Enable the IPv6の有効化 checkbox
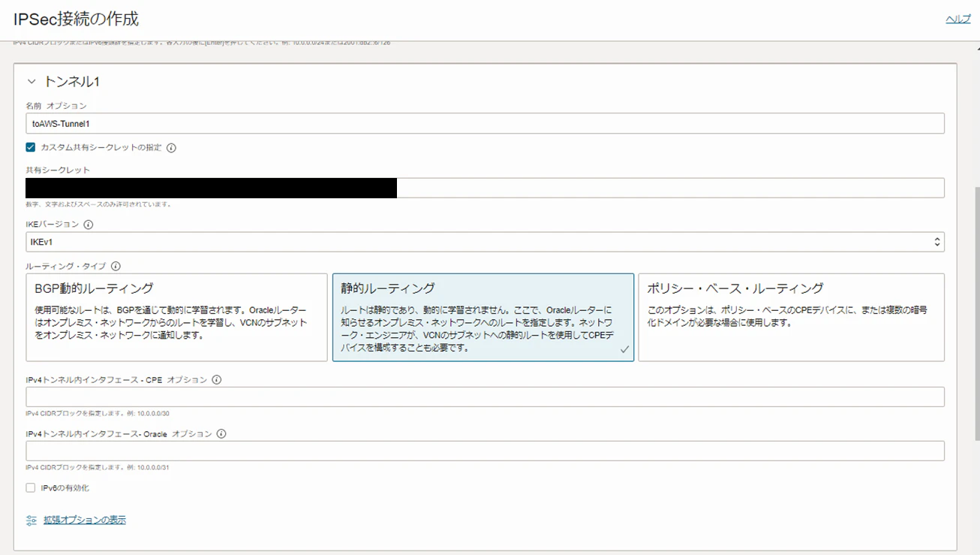The width and height of the screenshot is (980, 555). (31, 488)
